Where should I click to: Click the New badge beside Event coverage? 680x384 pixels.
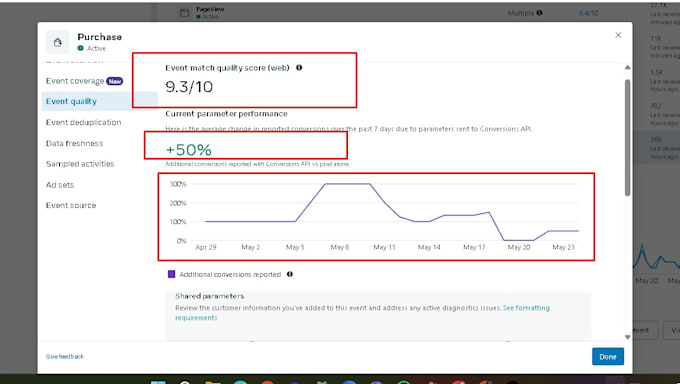[115, 81]
